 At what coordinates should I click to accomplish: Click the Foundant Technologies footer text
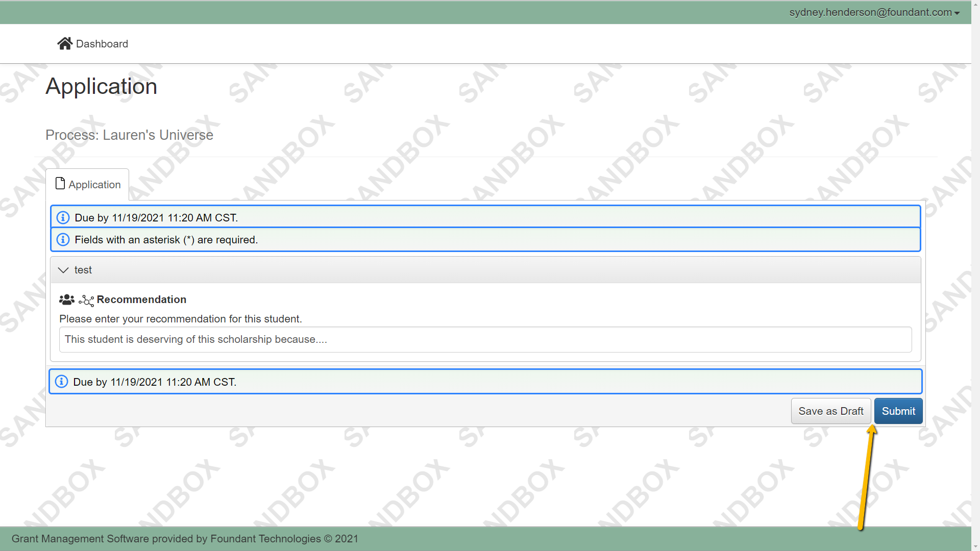pyautogui.click(x=185, y=539)
